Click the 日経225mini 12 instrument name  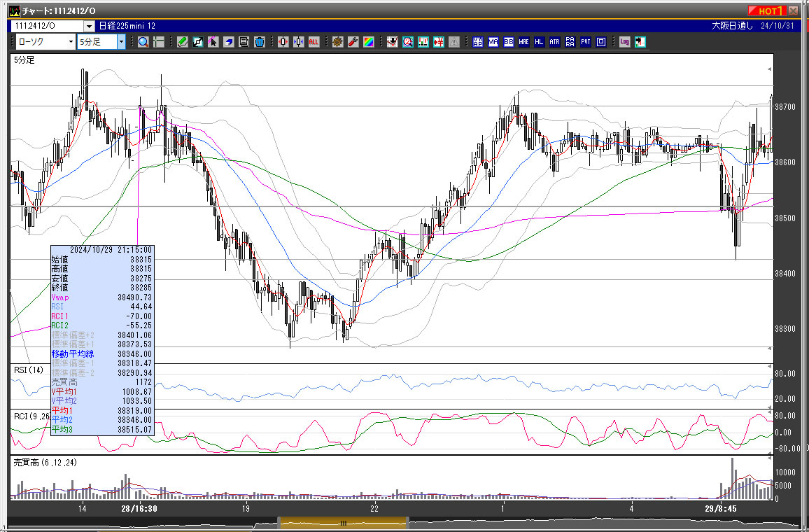tap(127, 26)
